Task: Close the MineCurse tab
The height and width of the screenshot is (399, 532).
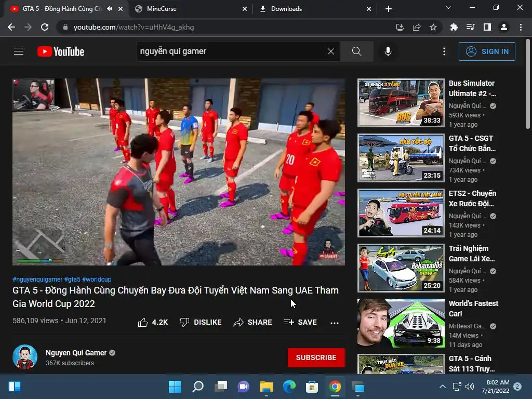Action: coord(245,9)
